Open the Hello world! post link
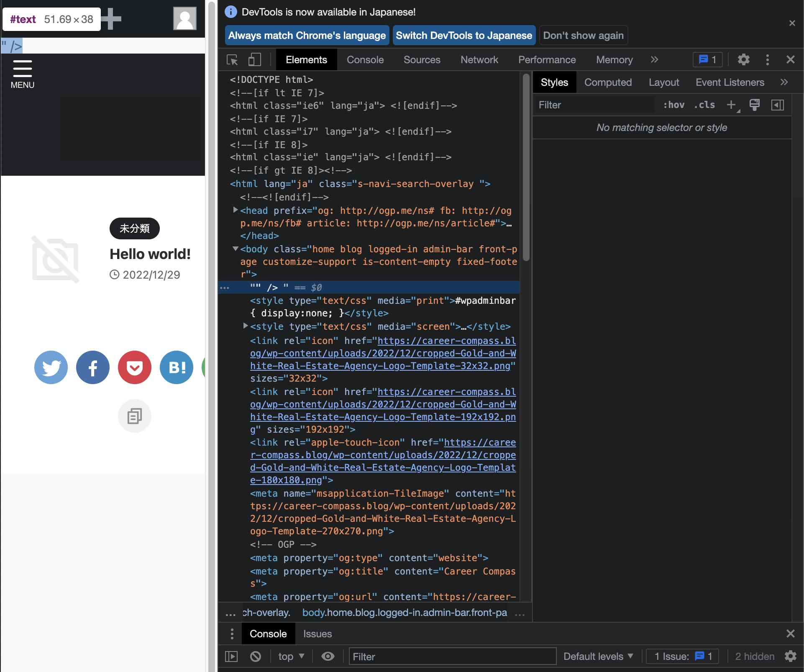This screenshot has height=672, width=804. (x=150, y=254)
